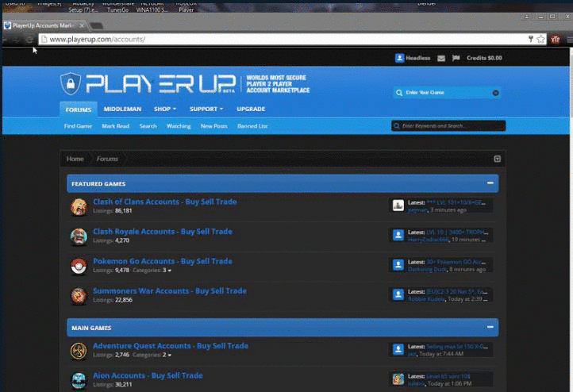Viewport: 573px width, 392px height.
Task: Open Aion Accounts forum link
Action: (148, 375)
